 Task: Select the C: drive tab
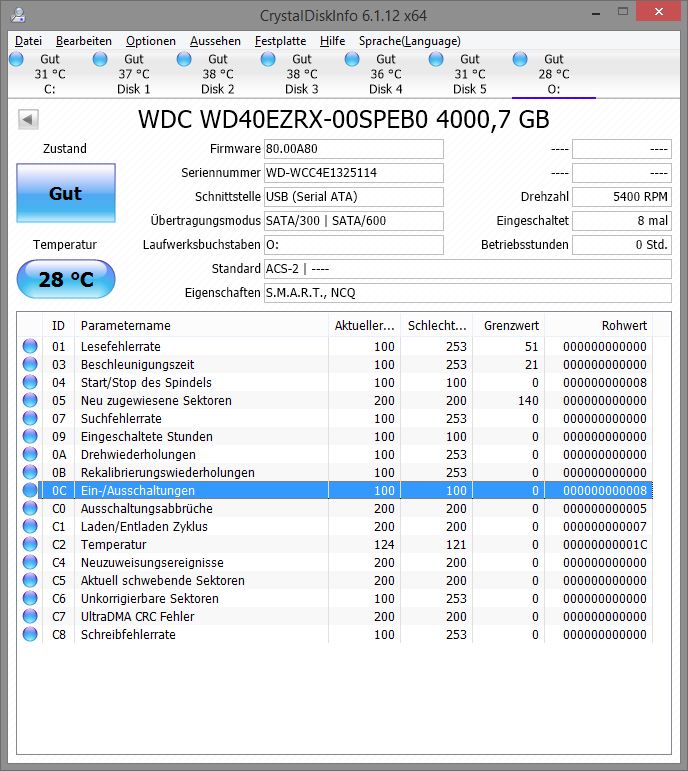click(50, 74)
